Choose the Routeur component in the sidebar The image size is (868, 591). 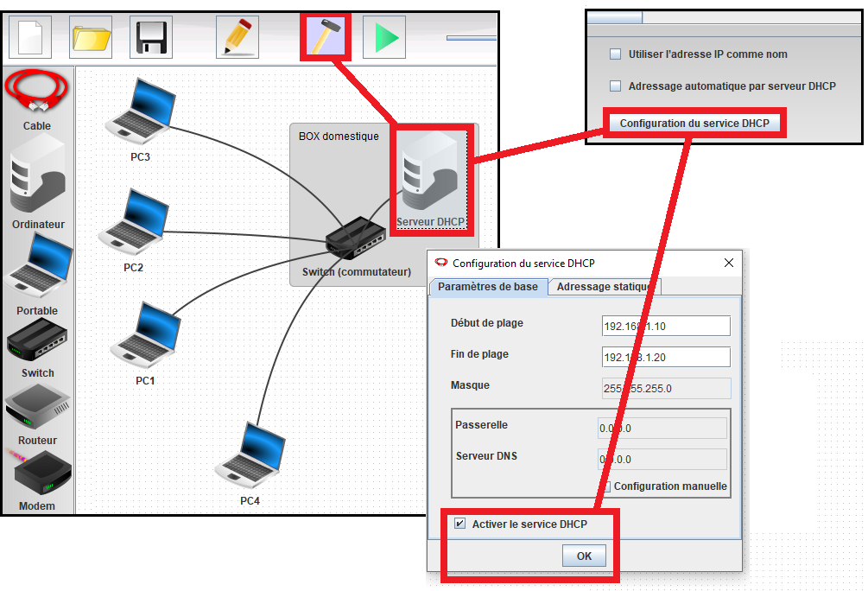click(x=37, y=411)
